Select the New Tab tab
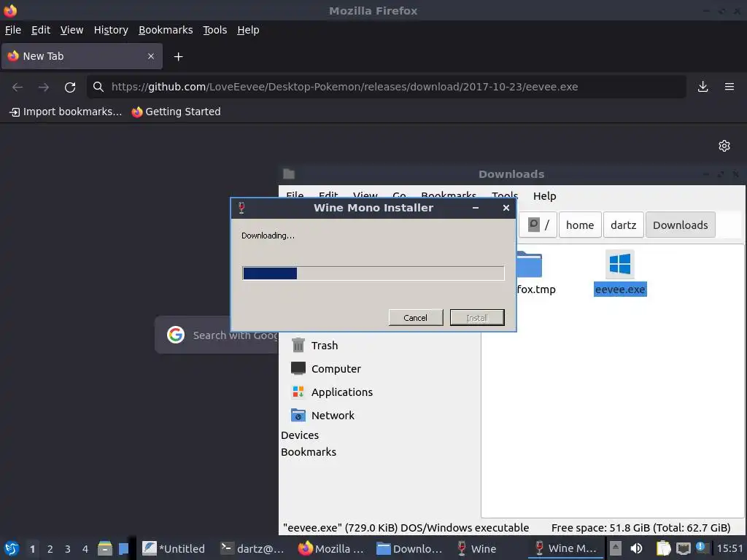 pyautogui.click(x=82, y=56)
